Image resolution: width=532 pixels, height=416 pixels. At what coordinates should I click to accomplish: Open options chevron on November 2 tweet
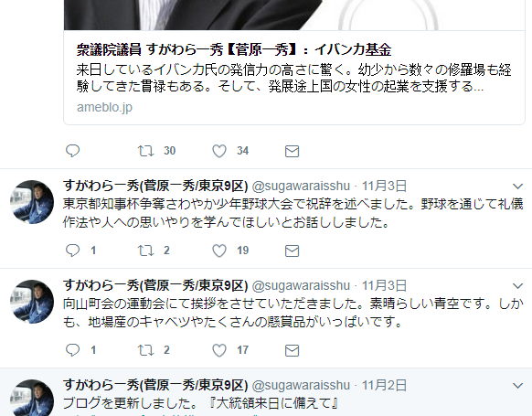click(x=517, y=386)
